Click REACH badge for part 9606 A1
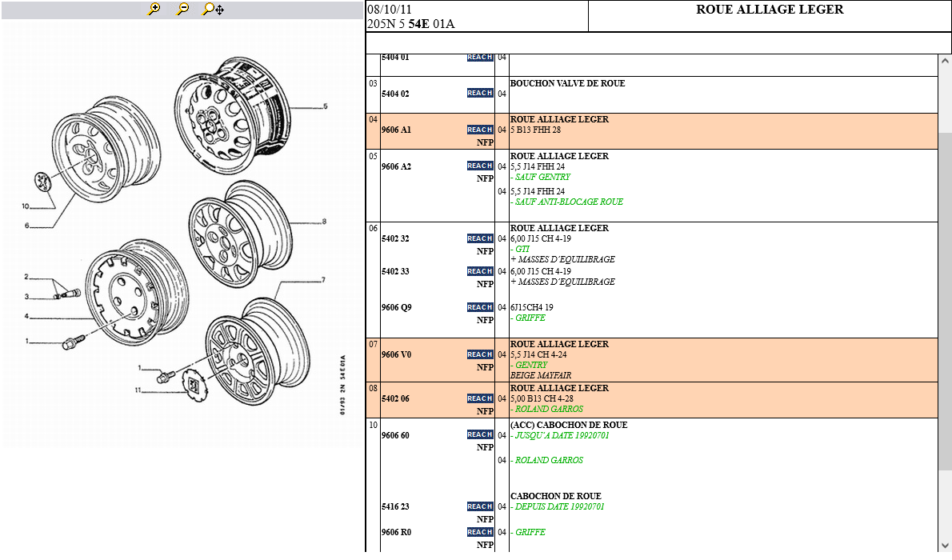Screen dimensions: 952x560 pos(480,130)
